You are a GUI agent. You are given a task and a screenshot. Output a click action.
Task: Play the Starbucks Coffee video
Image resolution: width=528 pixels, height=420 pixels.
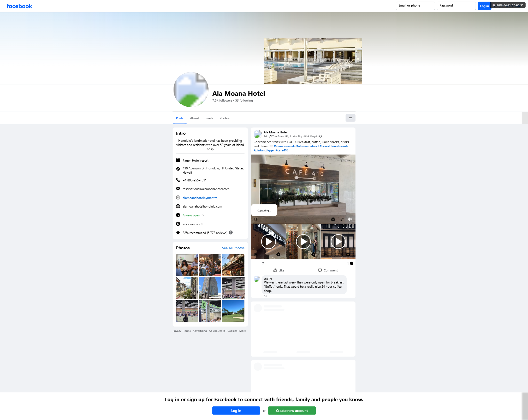click(269, 242)
